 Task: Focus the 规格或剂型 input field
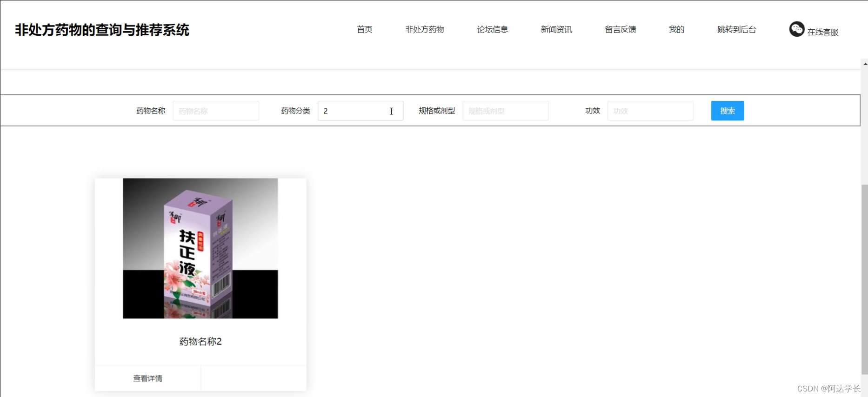[506, 111]
